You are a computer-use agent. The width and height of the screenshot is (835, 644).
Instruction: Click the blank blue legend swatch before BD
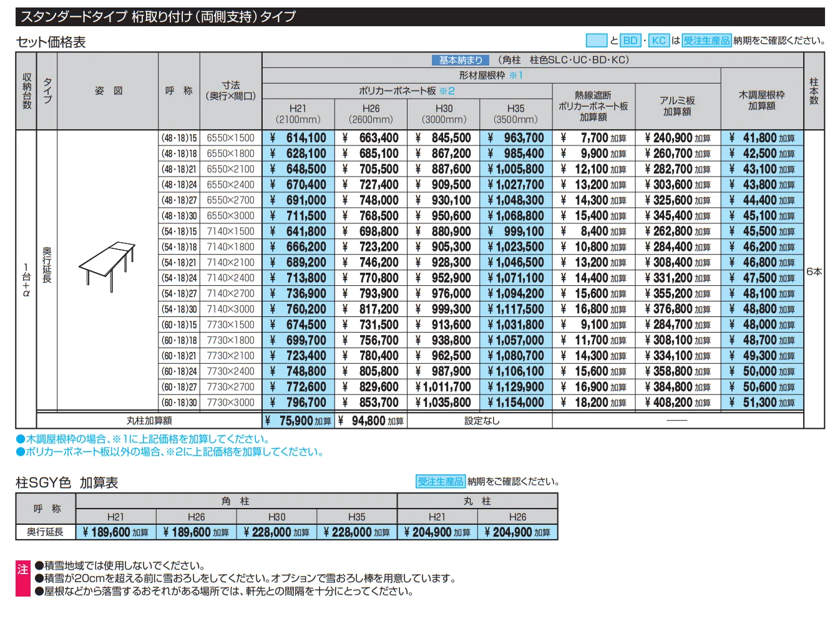point(597,41)
